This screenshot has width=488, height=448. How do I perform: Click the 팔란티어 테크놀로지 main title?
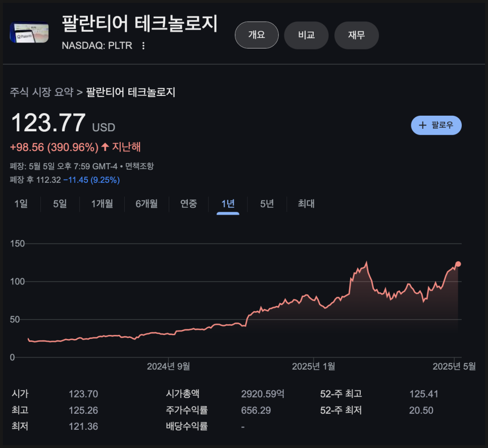click(140, 24)
